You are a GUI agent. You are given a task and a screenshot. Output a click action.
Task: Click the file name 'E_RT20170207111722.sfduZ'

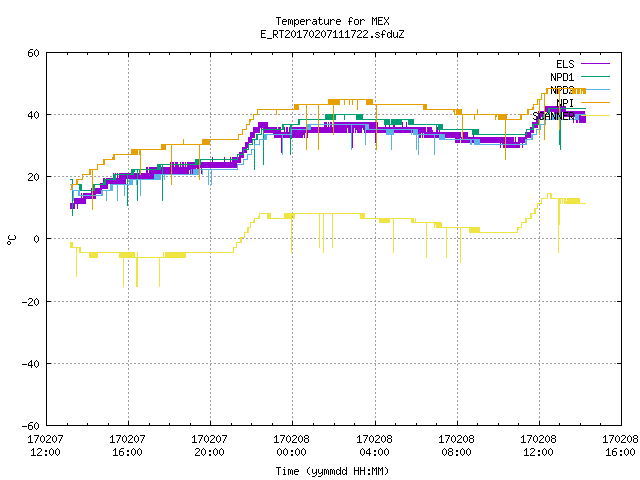[x=332, y=34]
